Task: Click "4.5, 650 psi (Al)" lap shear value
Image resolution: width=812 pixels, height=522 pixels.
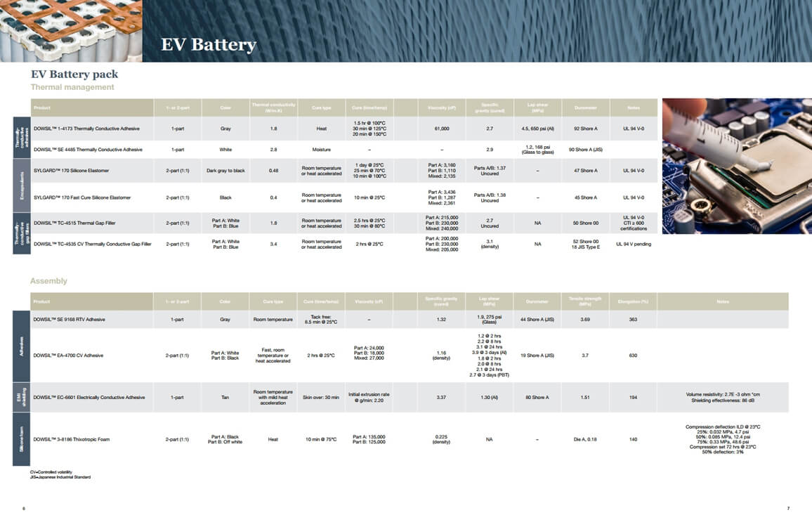Action: [538, 129]
